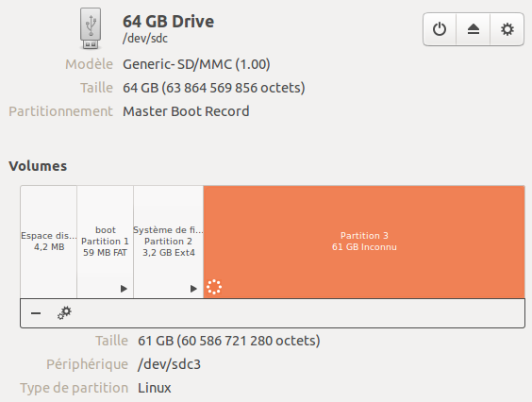
Task: Click the spinner on Partition 3
Action: coord(214,287)
